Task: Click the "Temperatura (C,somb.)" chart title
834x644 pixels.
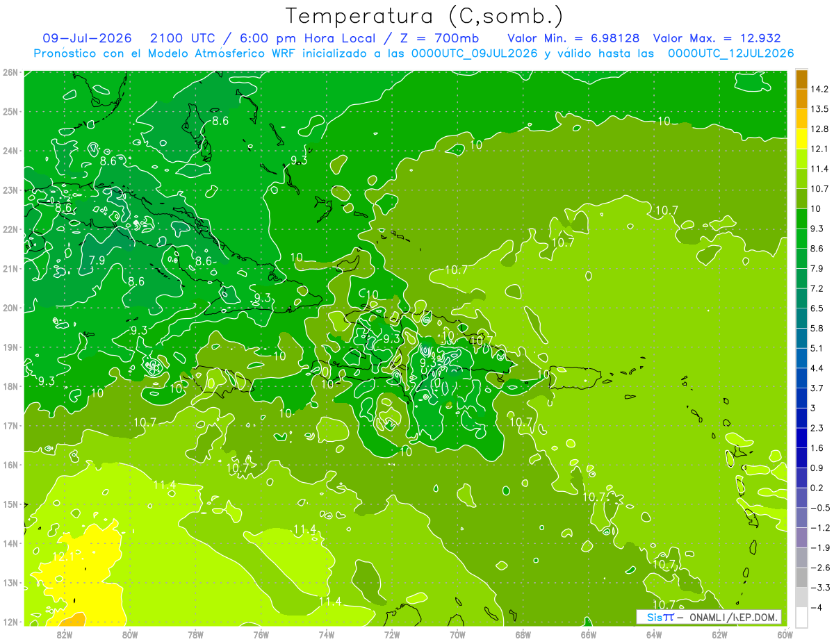Action: 424,16
